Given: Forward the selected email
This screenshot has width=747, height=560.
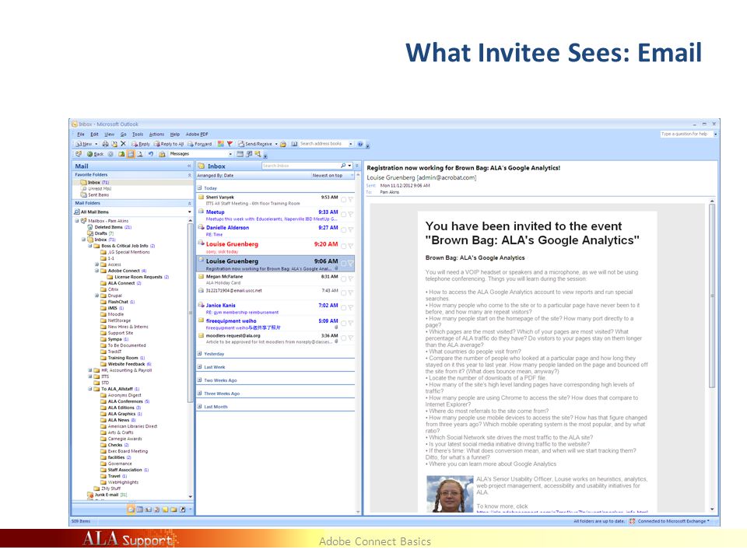Looking at the screenshot, I should click(x=200, y=144).
